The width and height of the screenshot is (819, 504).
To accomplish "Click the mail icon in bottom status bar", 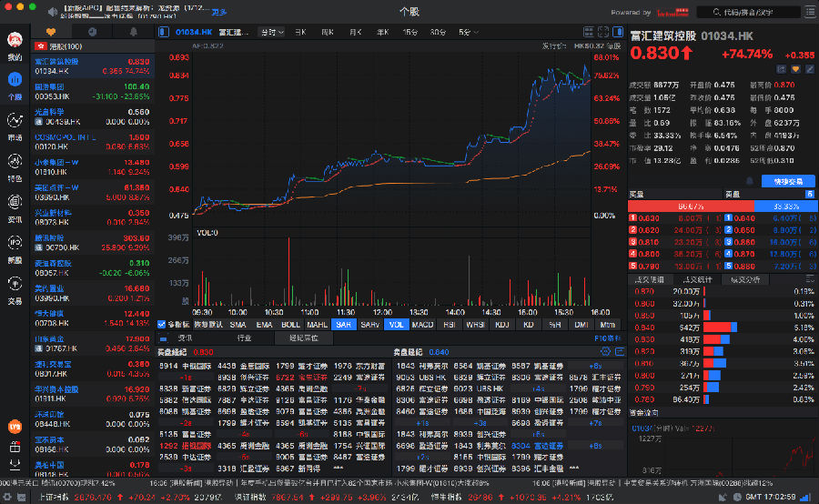I will tap(22, 498).
